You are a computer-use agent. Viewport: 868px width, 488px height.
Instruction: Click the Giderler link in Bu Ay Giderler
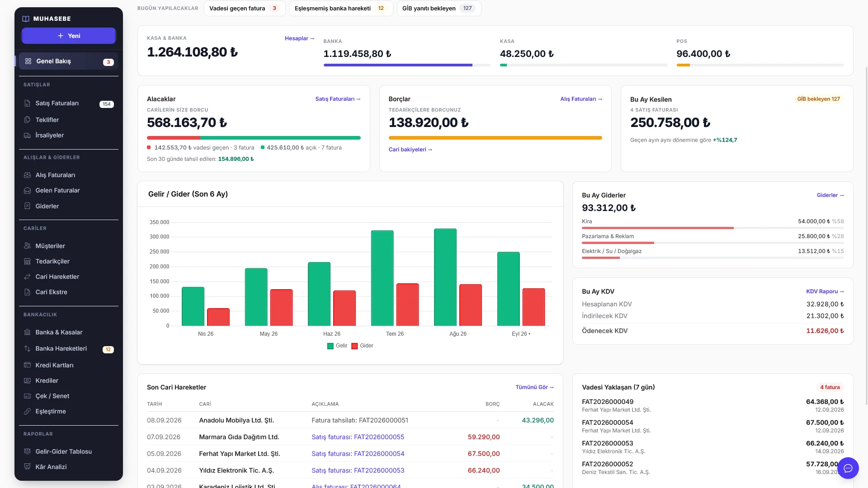pos(830,195)
